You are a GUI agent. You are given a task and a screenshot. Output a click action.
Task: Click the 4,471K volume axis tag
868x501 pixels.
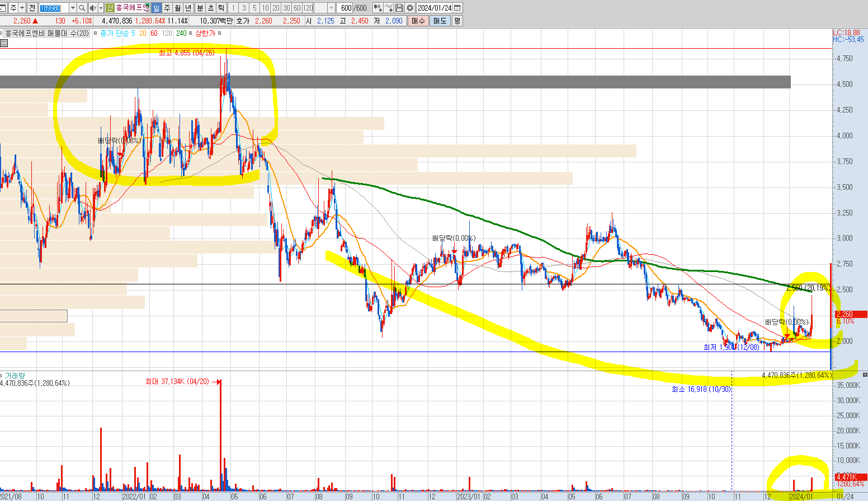click(x=851, y=477)
